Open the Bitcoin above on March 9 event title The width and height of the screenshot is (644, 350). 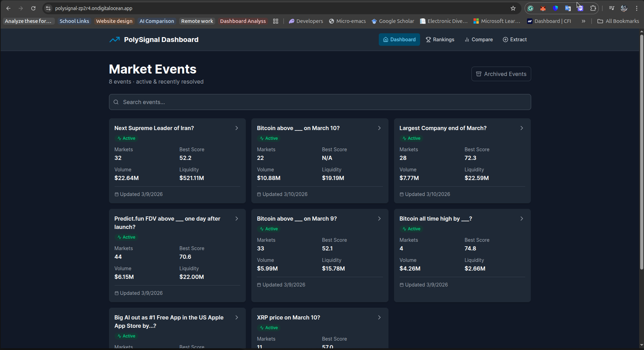(x=297, y=219)
